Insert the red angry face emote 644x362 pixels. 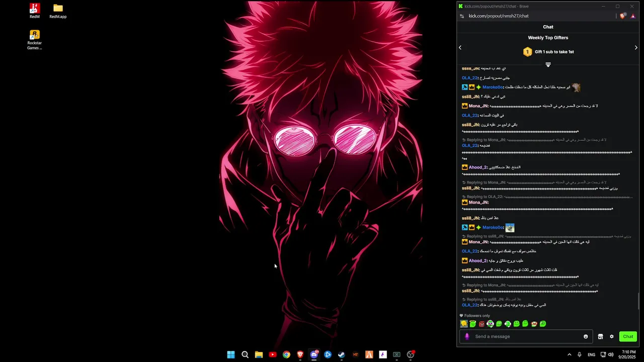pyautogui.click(x=481, y=324)
